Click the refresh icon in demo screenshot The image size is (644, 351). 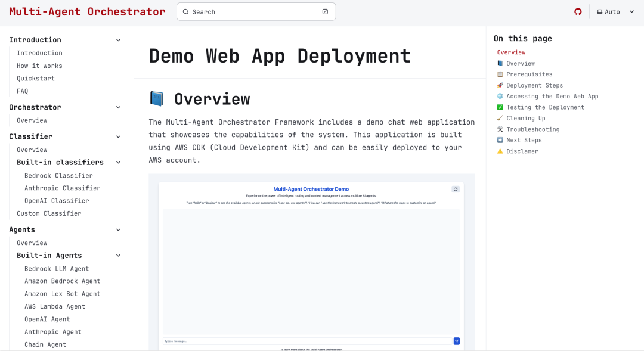pyautogui.click(x=456, y=190)
